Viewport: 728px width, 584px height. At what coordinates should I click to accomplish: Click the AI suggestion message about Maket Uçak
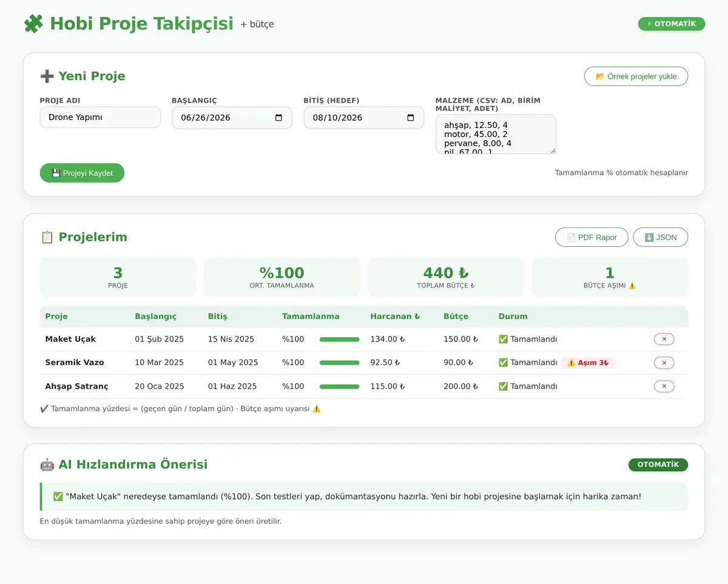click(364, 497)
